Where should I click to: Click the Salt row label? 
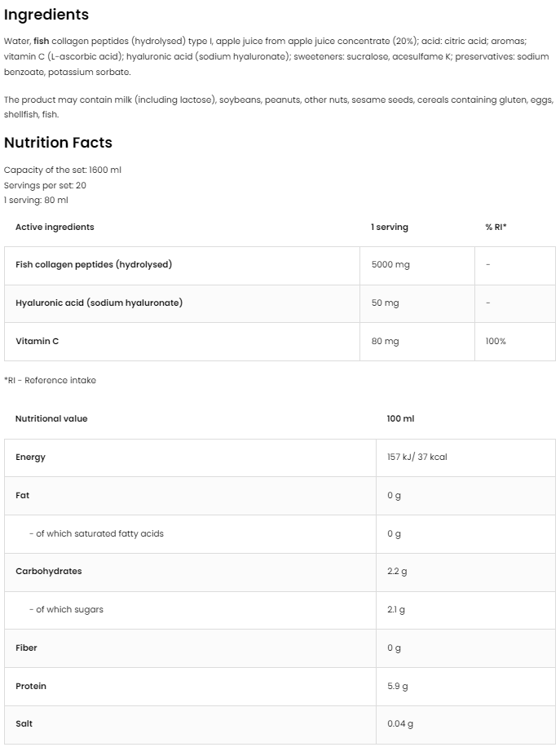click(24, 724)
